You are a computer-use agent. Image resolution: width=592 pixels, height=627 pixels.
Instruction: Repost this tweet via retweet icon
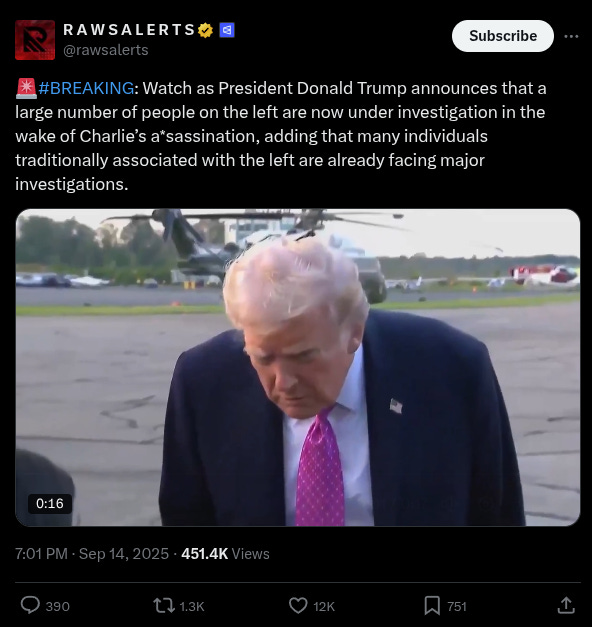[164, 605]
